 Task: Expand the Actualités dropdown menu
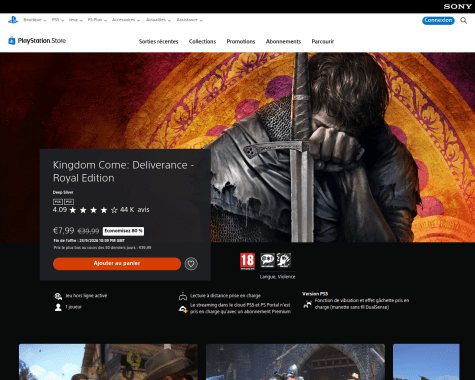click(x=158, y=20)
